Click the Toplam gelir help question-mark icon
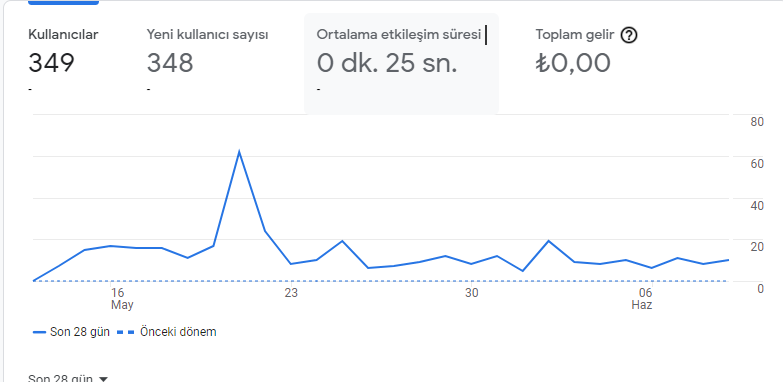Image resolution: width=783 pixels, height=382 pixels. coord(629,35)
